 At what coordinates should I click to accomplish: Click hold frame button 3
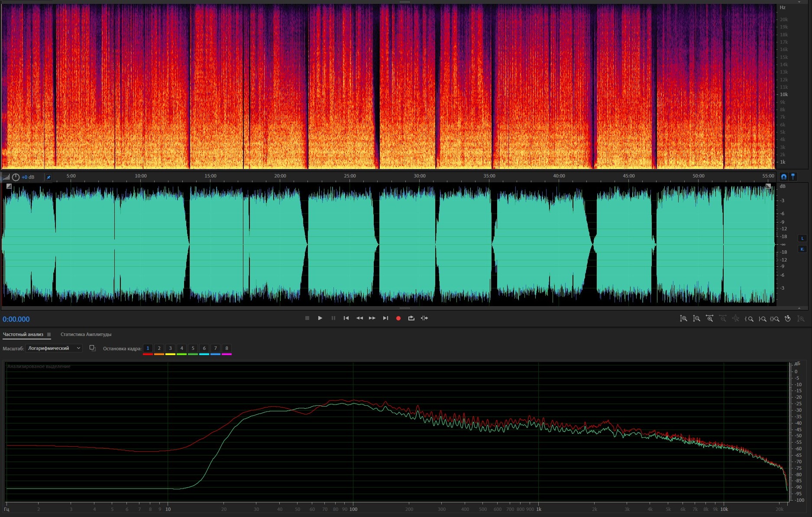pos(170,349)
